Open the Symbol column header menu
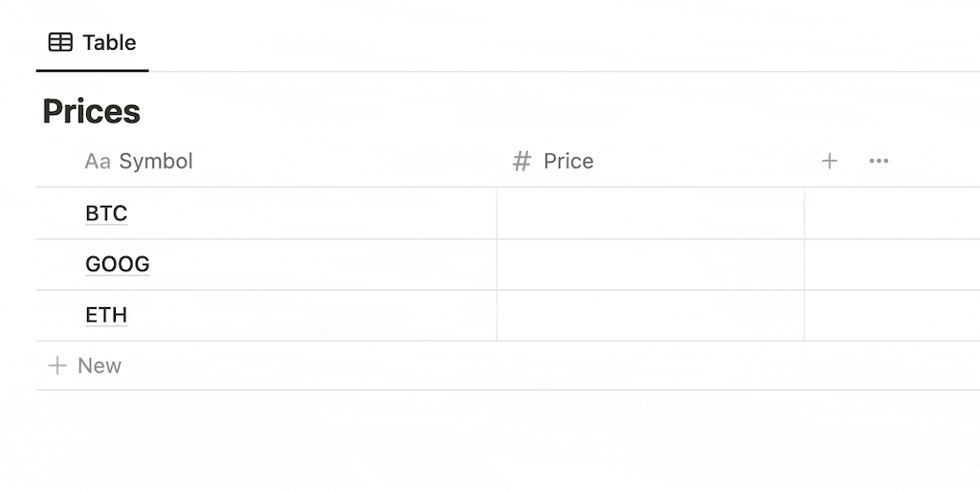The height and width of the screenshot is (490, 980). coord(156,161)
